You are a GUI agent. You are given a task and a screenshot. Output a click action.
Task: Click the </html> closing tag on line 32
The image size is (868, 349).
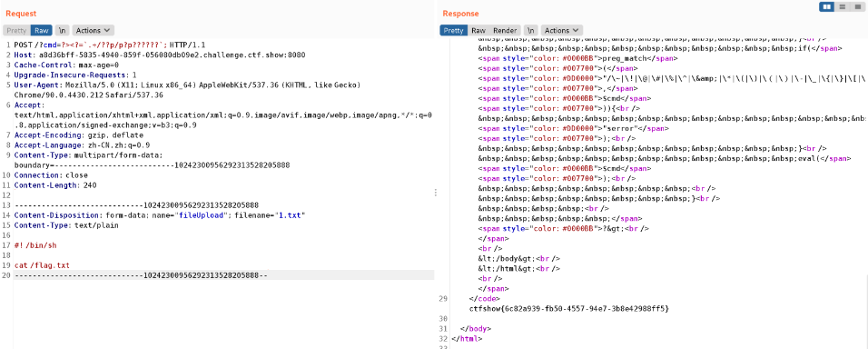click(467, 338)
